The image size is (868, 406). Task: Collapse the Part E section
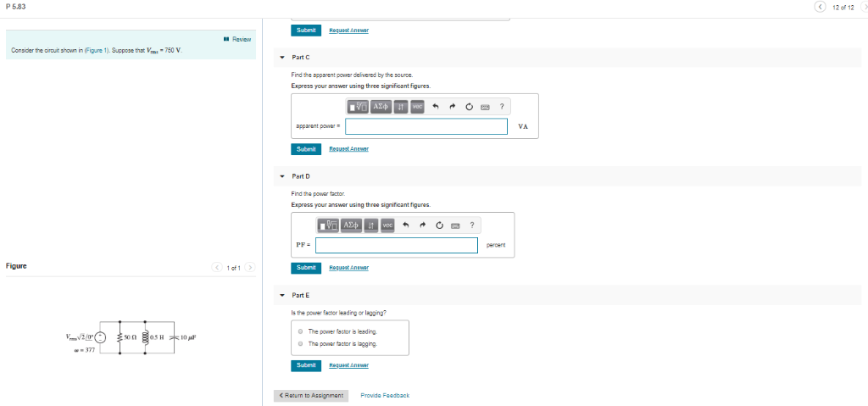click(281, 295)
